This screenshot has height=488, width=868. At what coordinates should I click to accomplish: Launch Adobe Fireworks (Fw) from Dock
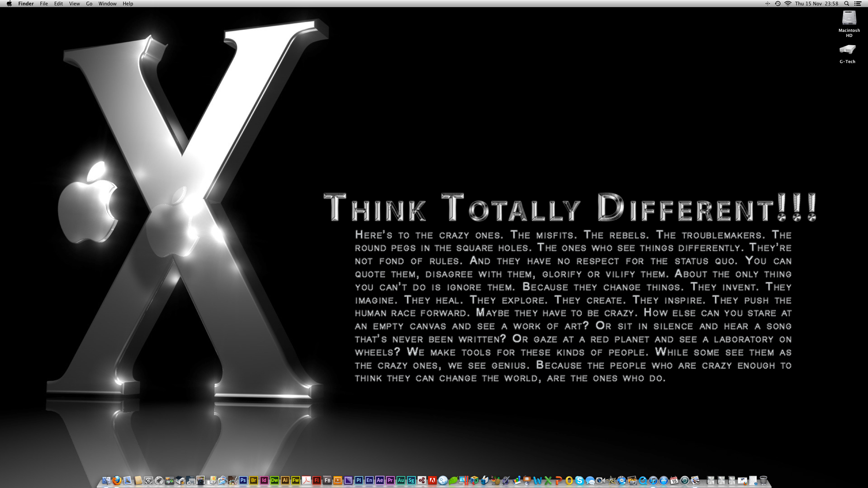pos(295,480)
